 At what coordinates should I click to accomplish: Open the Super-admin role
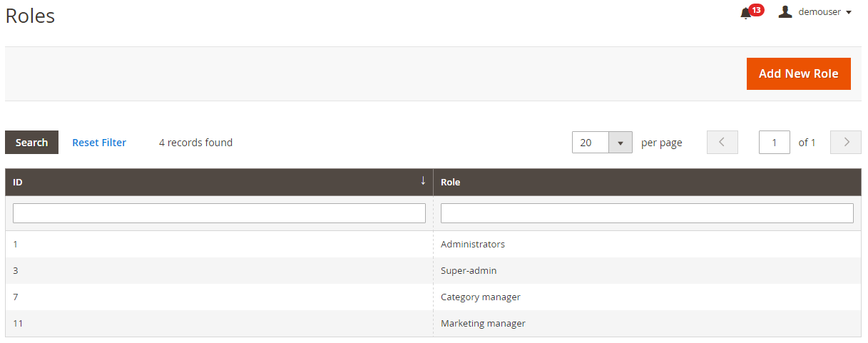469,271
